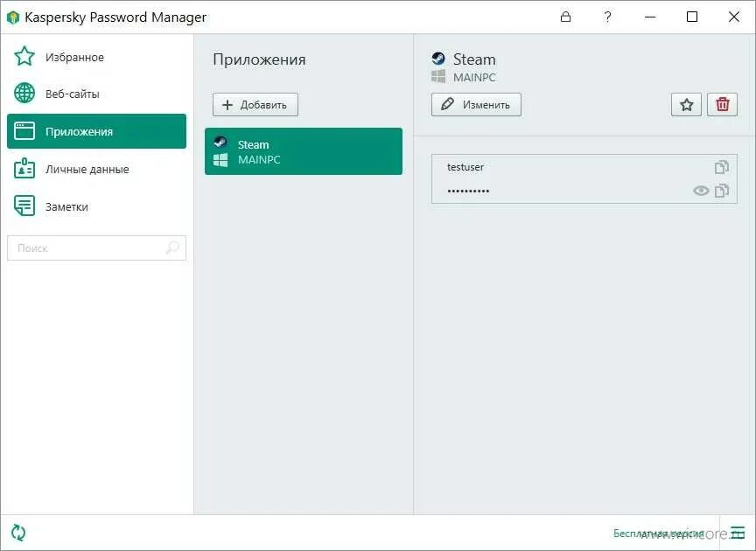Click the masked password dots
Viewport: 756px width, 551px height.
coord(468,192)
